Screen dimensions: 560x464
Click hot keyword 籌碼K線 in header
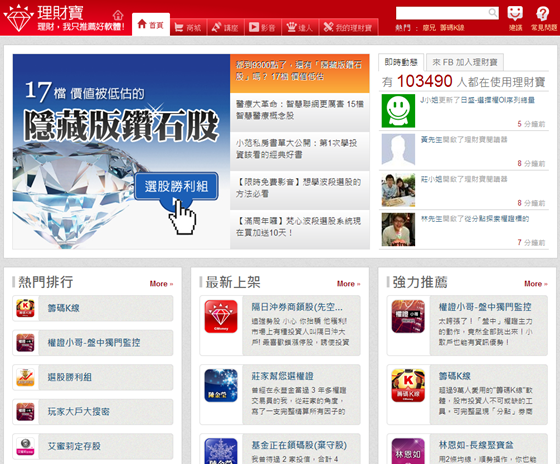tap(452, 28)
